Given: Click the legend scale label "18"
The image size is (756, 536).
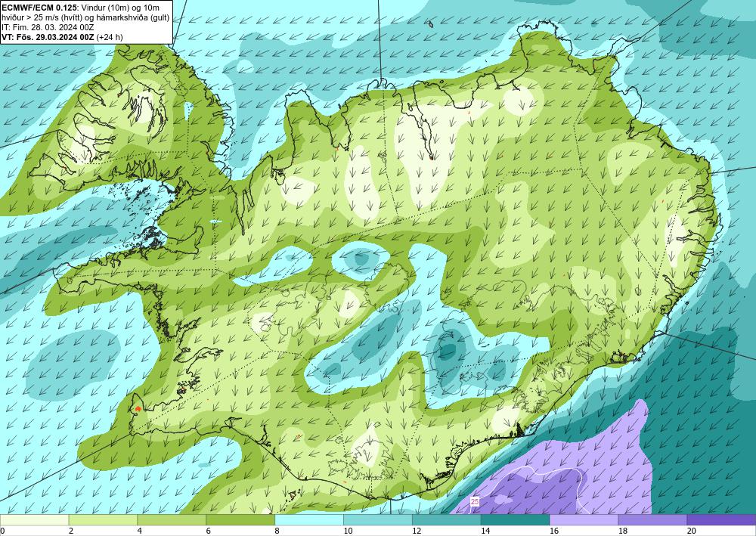Looking at the screenshot, I should 622,531.
